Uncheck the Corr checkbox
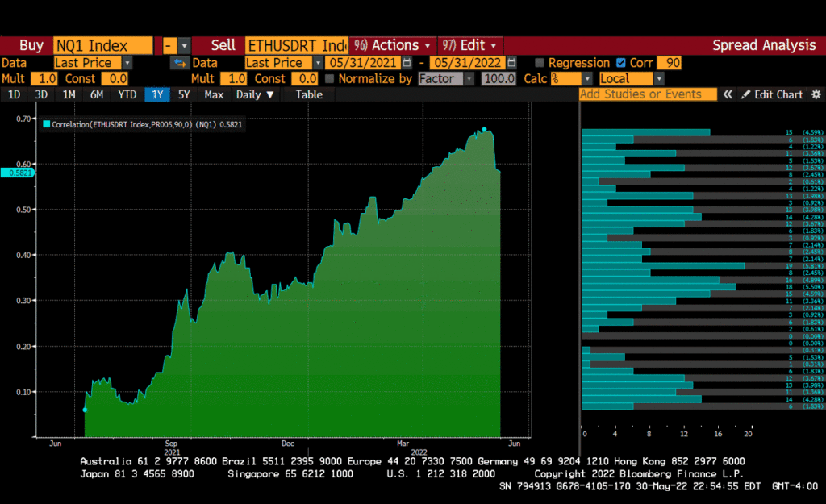This screenshot has height=504, width=826. click(x=620, y=63)
